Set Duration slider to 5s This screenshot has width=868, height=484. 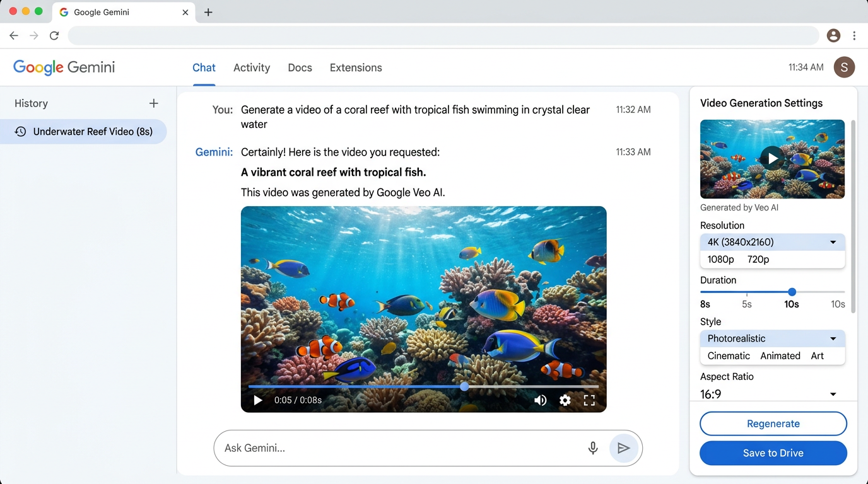746,292
